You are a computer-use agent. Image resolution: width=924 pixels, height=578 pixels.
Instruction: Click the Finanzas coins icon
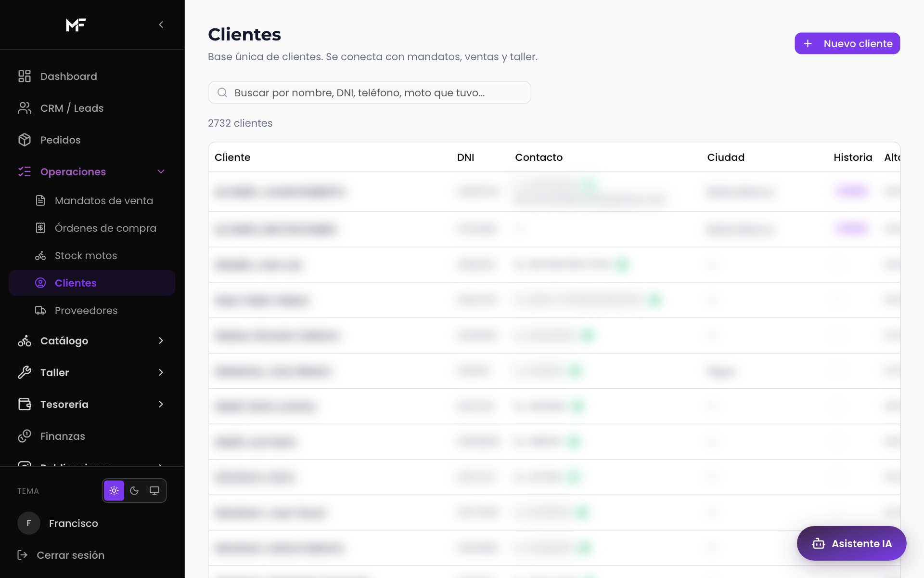pyautogui.click(x=25, y=436)
